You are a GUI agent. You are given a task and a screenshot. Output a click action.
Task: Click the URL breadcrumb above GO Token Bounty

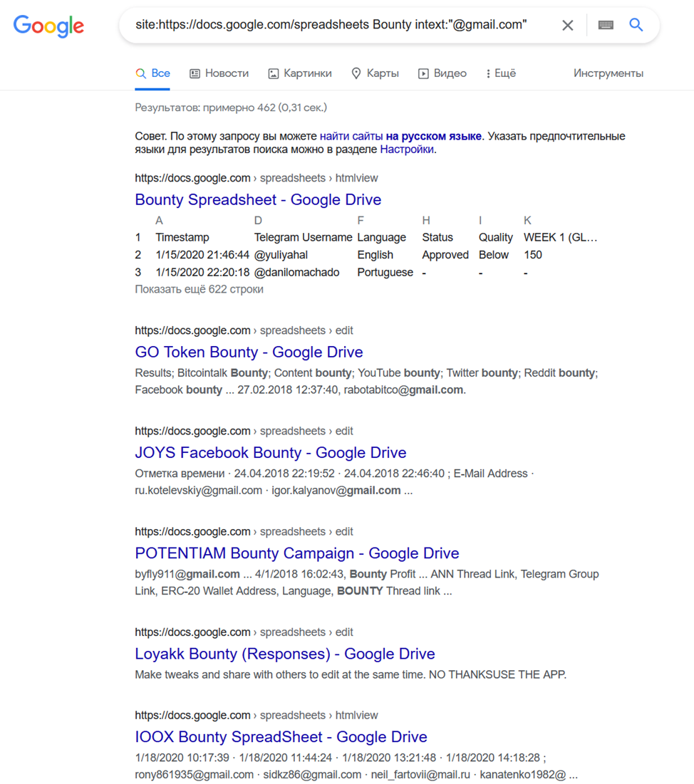coord(244,330)
